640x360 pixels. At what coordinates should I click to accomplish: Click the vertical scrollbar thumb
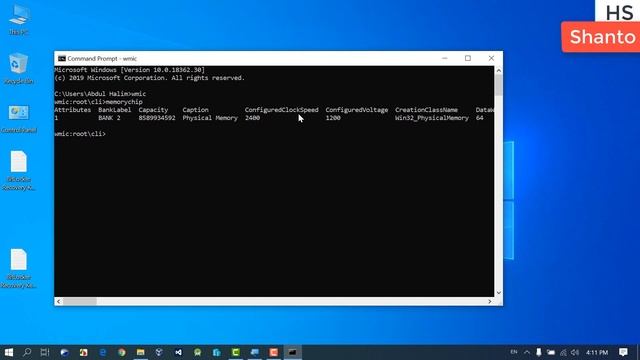coord(498,85)
